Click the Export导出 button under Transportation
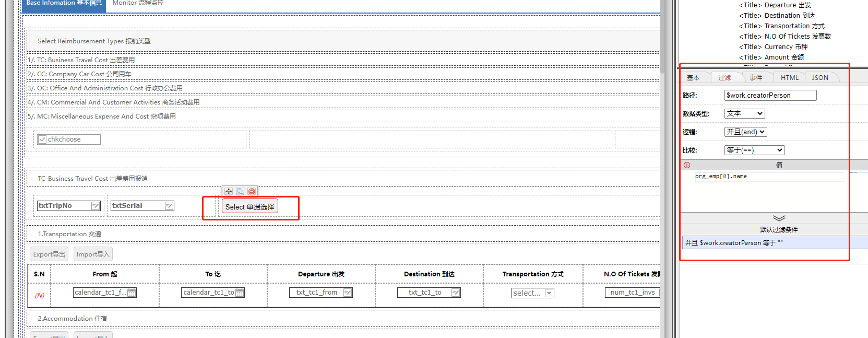868x338 pixels. coord(49,254)
